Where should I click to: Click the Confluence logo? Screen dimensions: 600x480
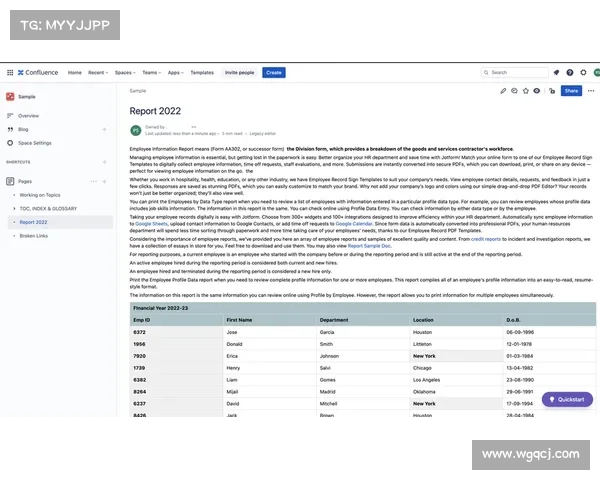tap(38, 72)
